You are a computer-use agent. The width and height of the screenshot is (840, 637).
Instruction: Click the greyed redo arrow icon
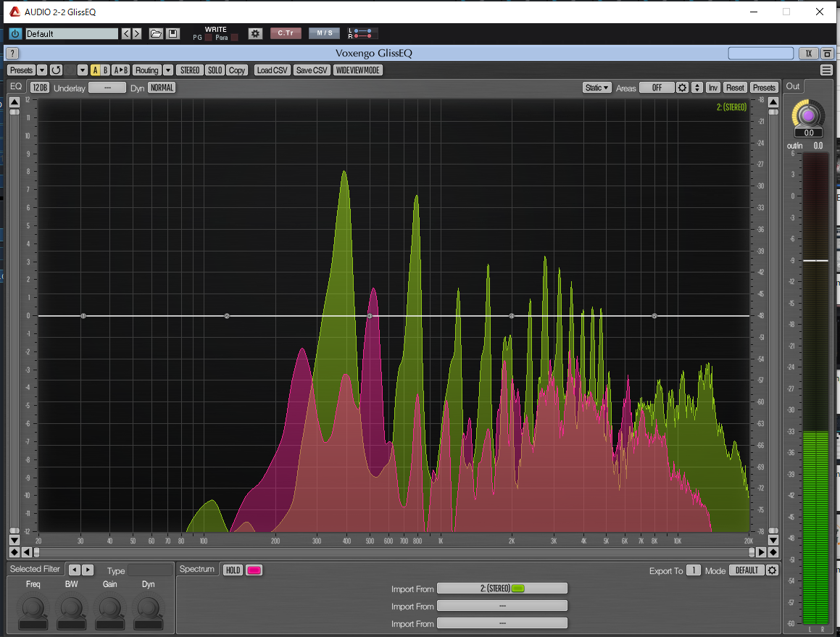[x=70, y=70]
